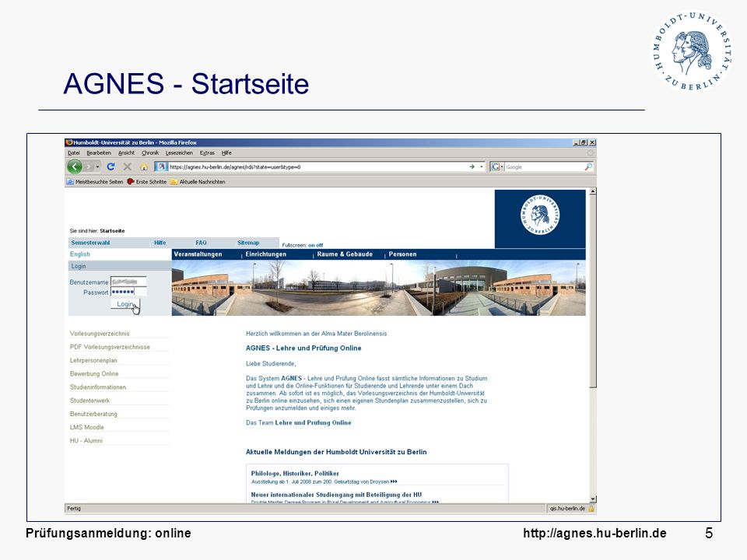Open the Lesezeichen menu
This screenshot has width=747, height=560.
(179, 153)
